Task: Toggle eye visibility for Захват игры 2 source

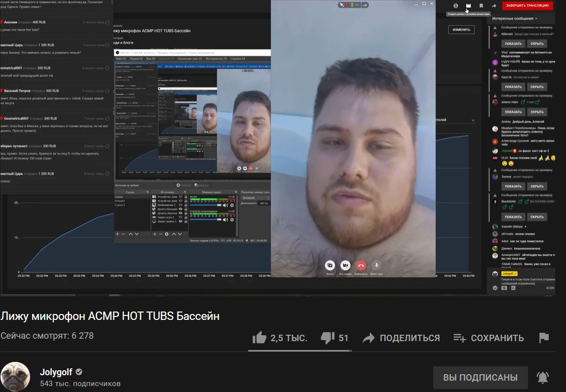Action: click(181, 218)
